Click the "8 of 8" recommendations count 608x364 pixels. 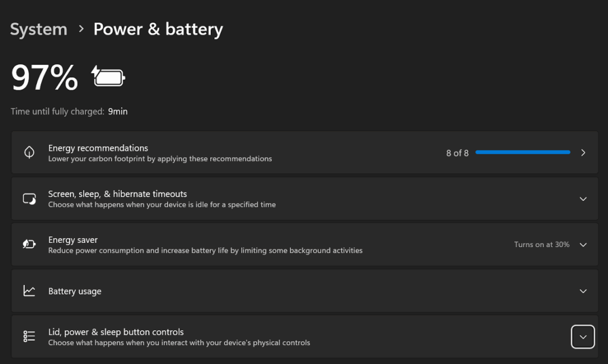click(x=457, y=153)
